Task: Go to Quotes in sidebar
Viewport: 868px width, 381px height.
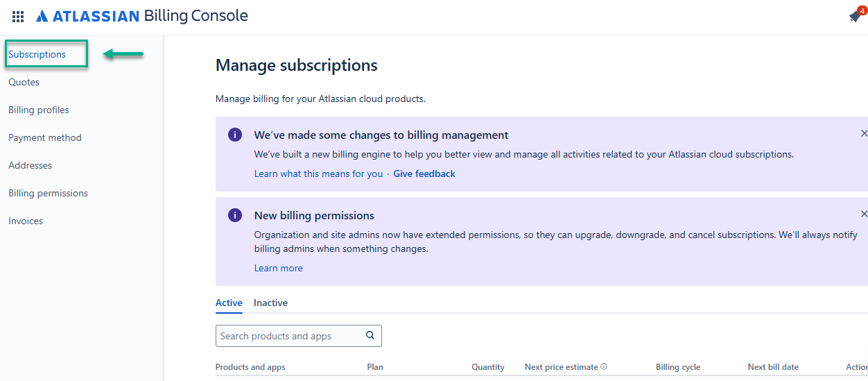Action: tap(24, 82)
